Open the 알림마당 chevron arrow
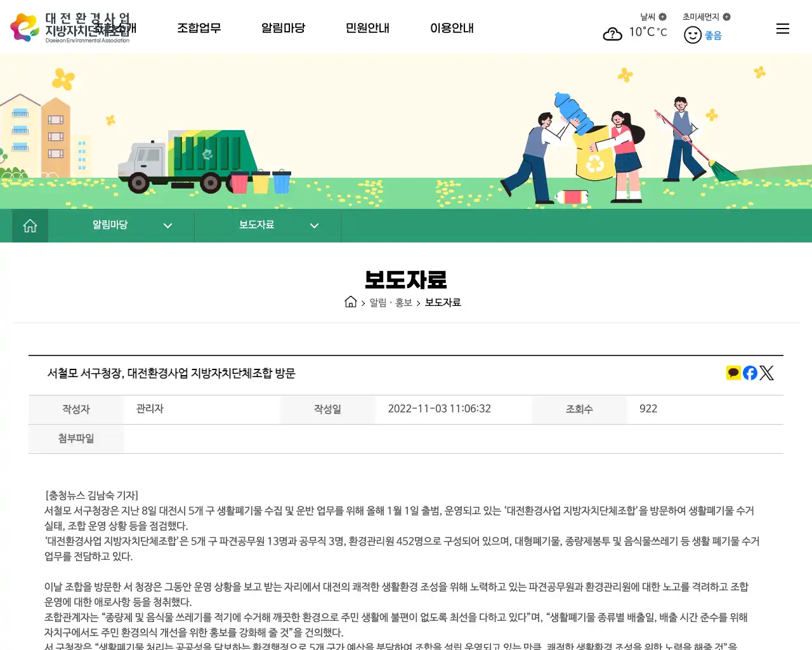The height and width of the screenshot is (650, 812). 167,225
